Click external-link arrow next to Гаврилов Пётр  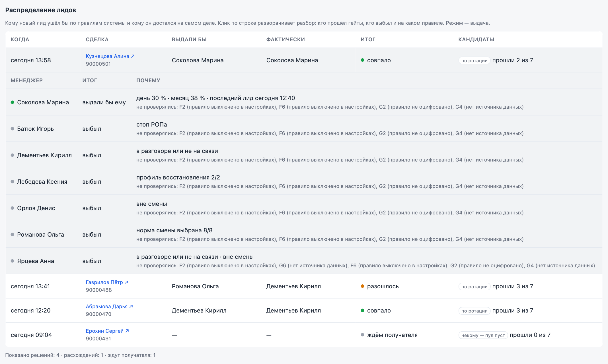(126, 282)
